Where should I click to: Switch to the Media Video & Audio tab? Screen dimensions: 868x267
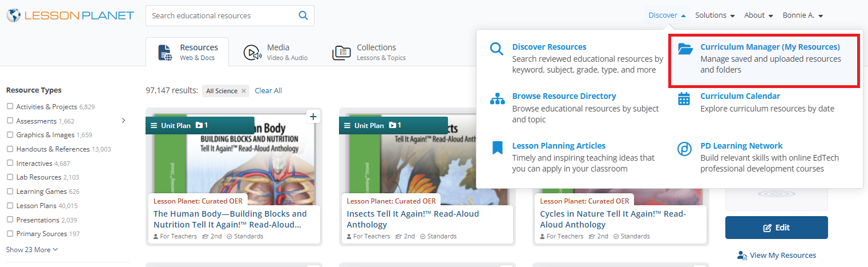click(275, 52)
